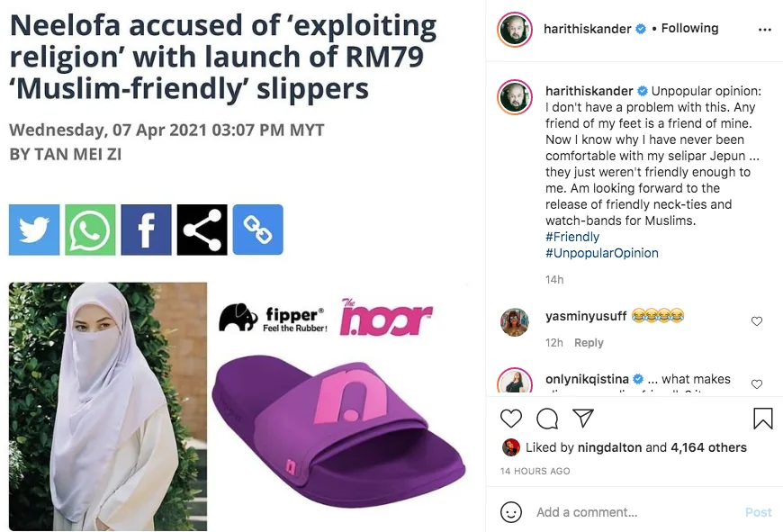Share post with paper plane icon

(x=583, y=419)
